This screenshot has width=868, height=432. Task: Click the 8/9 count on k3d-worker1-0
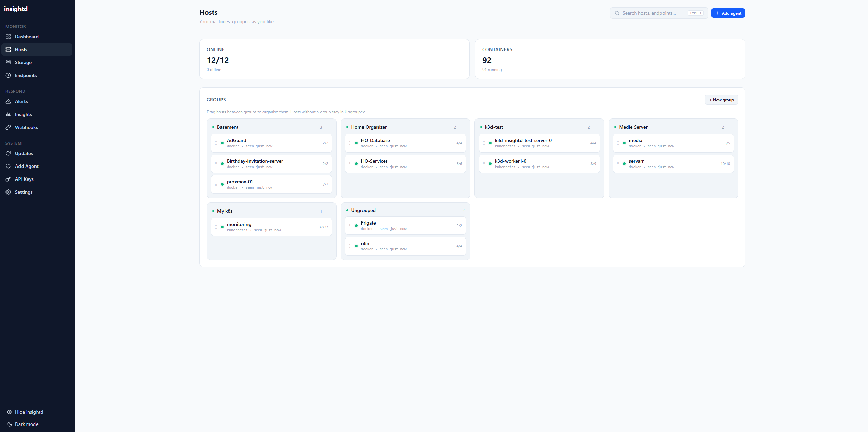tap(593, 164)
